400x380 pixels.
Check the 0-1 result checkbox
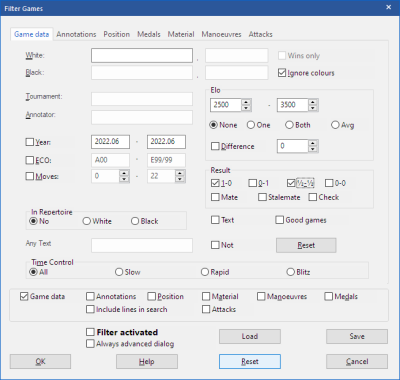[x=252, y=183]
